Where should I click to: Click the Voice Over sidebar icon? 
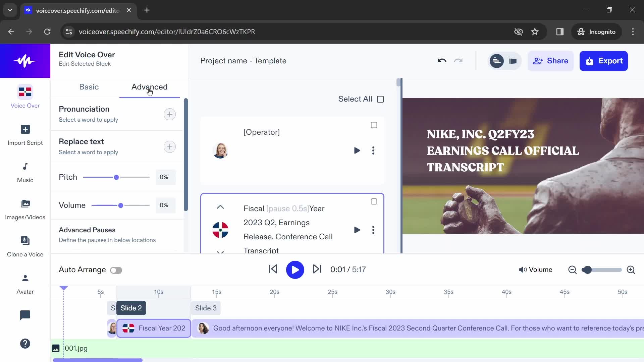pyautogui.click(x=25, y=97)
